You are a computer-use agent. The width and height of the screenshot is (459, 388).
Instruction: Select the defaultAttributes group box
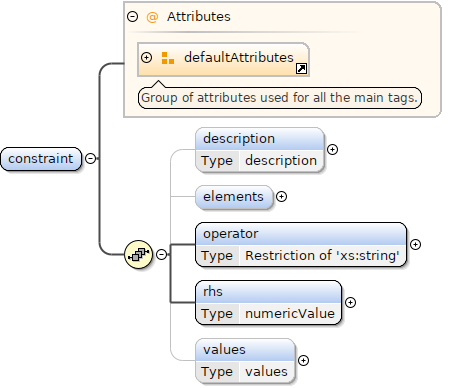[223, 60]
